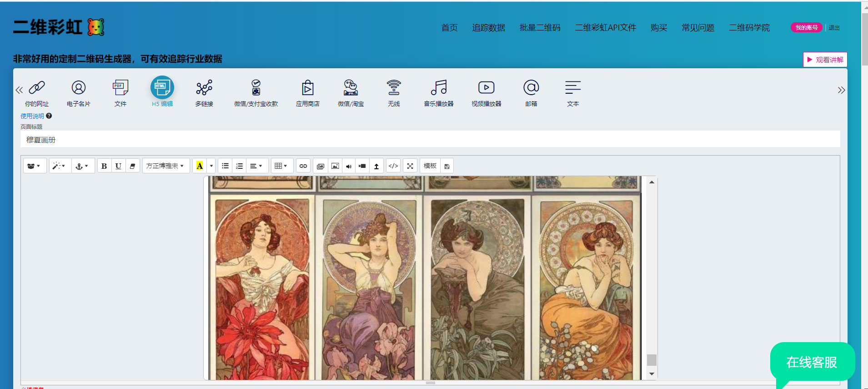Click editor scrollbar up arrow
Image resolution: width=868 pixels, height=389 pixels.
coord(652,182)
